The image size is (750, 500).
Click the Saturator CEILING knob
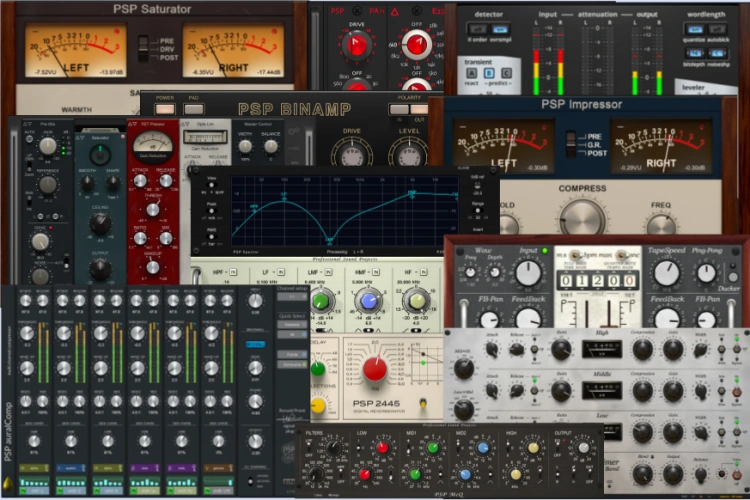(100, 224)
